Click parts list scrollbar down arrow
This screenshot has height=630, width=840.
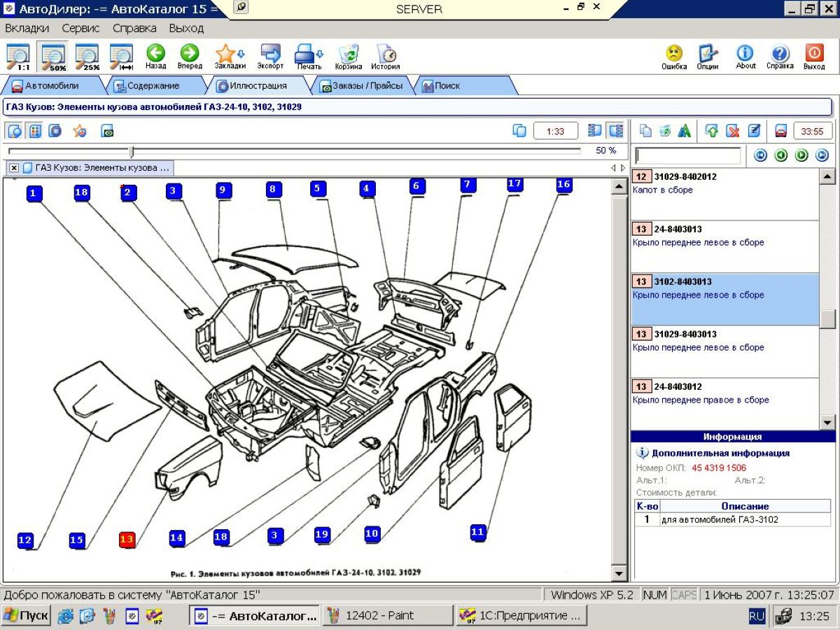(x=827, y=422)
